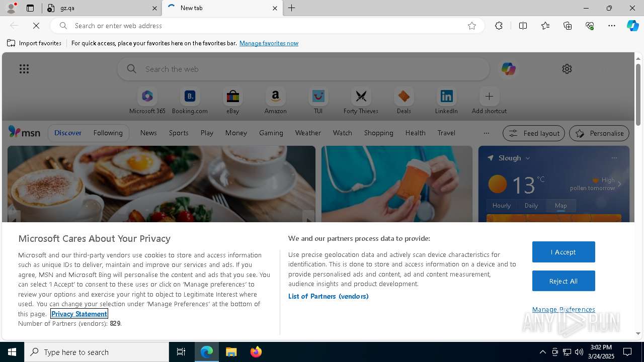Open Firefox from the taskbar
The width and height of the screenshot is (644, 362).
pyautogui.click(x=256, y=352)
